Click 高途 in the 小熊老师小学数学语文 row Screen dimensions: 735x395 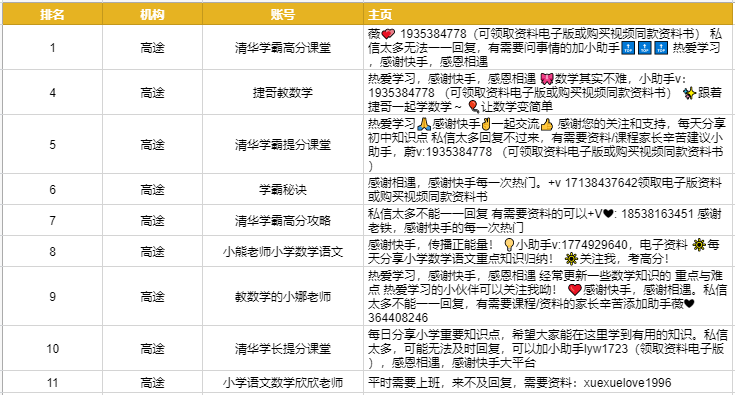click(152, 251)
